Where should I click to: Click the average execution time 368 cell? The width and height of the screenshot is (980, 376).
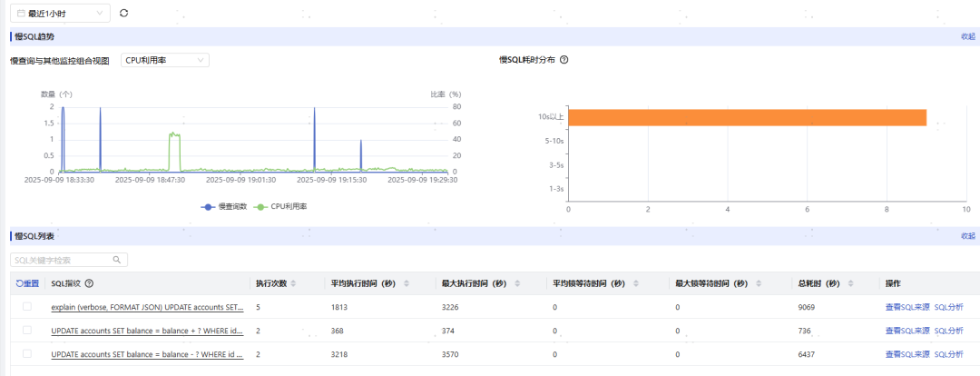coord(338,331)
